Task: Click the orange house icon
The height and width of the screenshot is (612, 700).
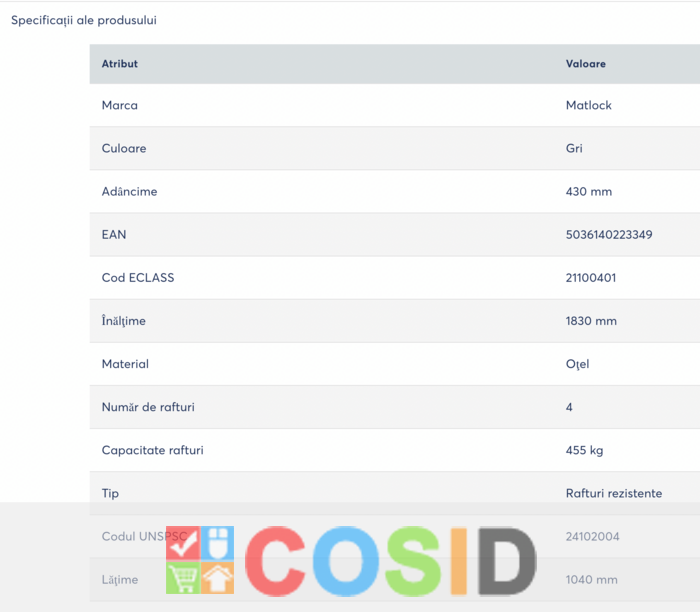Action: [217, 578]
